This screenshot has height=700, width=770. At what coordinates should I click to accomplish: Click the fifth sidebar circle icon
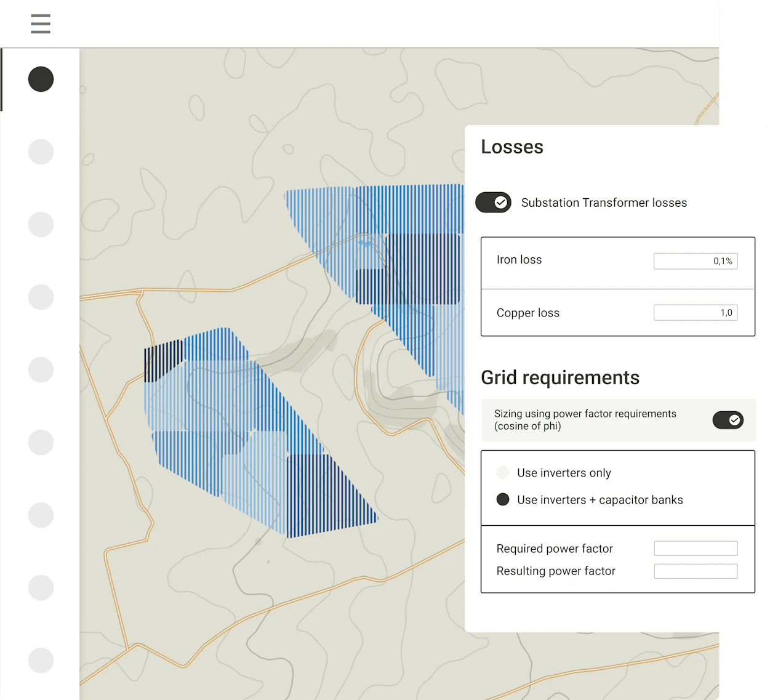[41, 370]
